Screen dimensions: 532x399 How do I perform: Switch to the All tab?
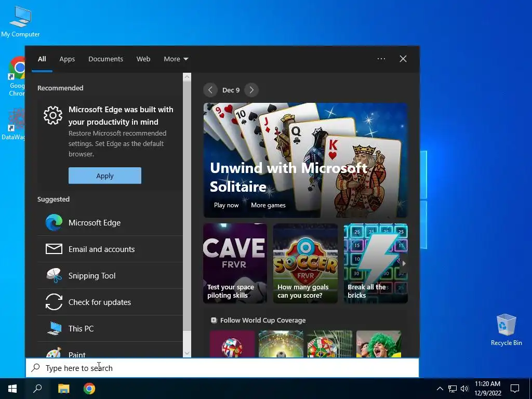(42, 59)
